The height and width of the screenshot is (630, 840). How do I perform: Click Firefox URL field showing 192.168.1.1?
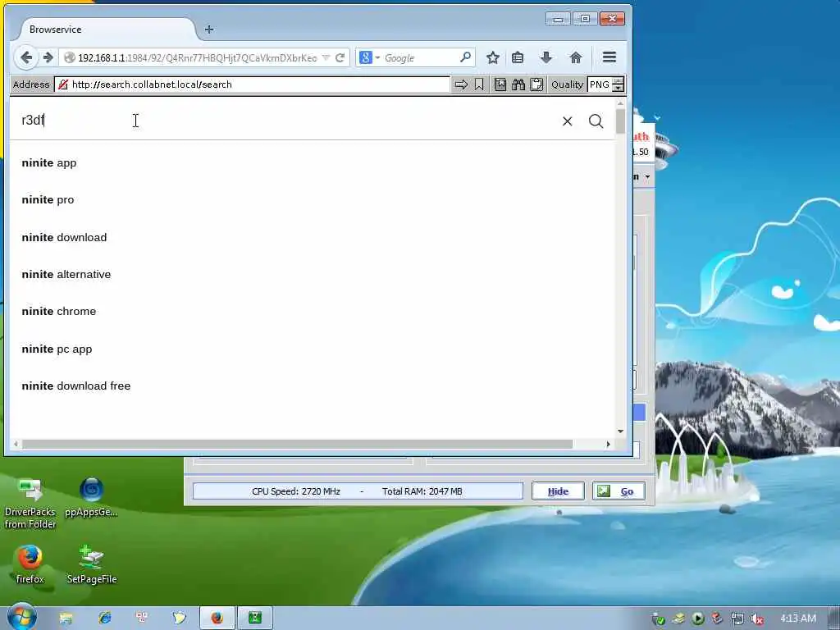tap(199, 57)
